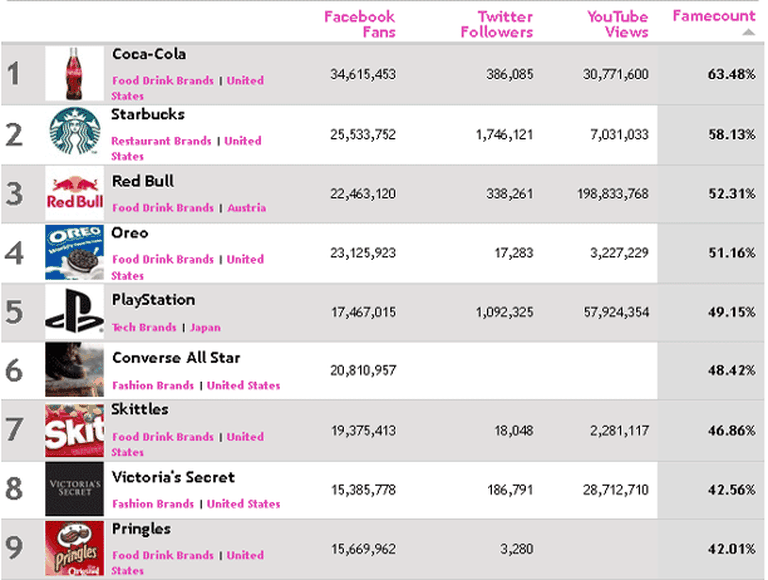Sort by Twitter Followers column
The height and width of the screenshot is (580, 768).
tap(497, 24)
